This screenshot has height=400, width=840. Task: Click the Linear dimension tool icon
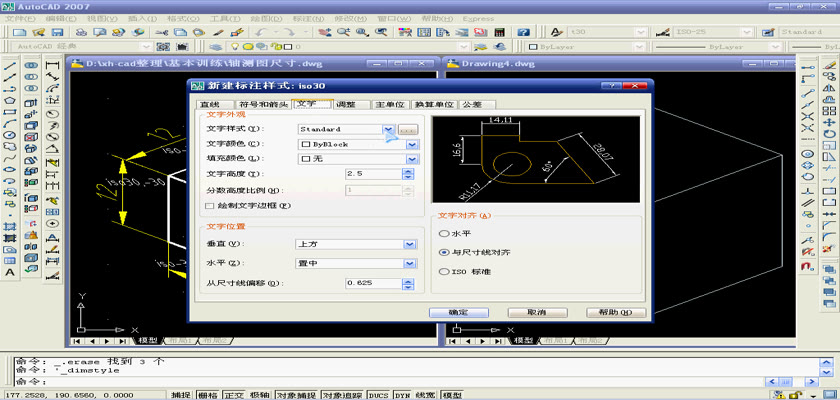pos(52,66)
